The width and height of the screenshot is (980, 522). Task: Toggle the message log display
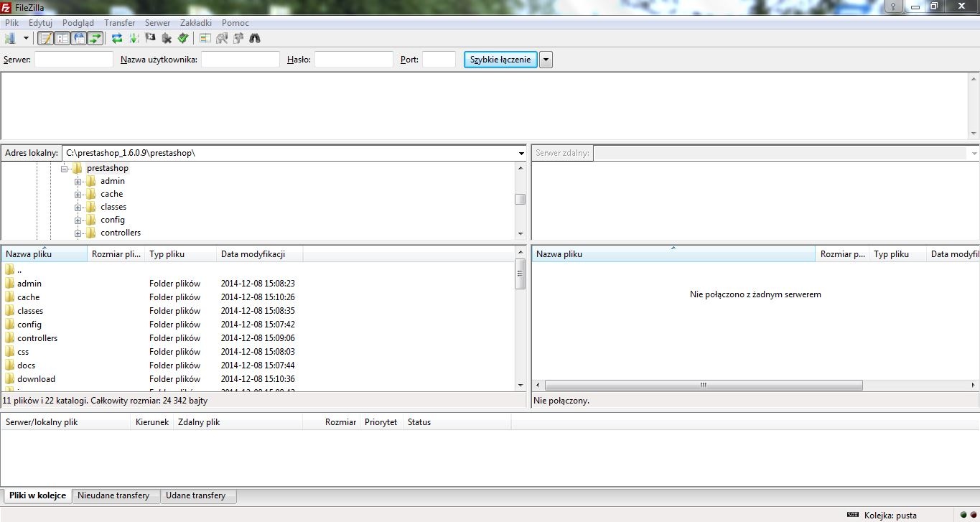tap(46, 38)
